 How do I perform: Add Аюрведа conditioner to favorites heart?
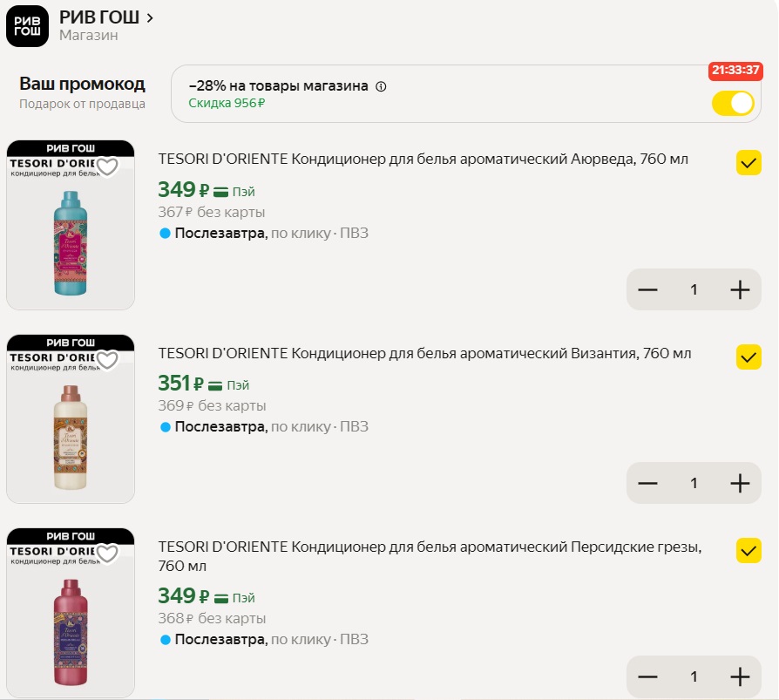tap(107, 167)
